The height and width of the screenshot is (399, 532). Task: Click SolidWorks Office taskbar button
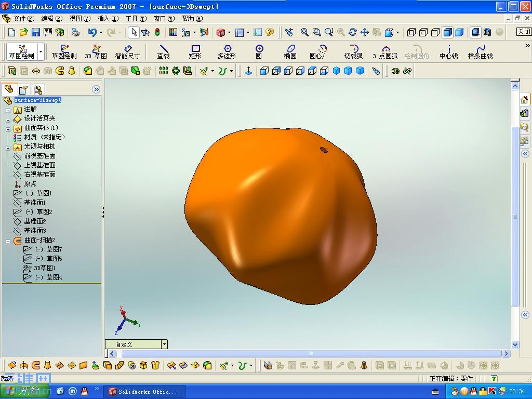(144, 392)
